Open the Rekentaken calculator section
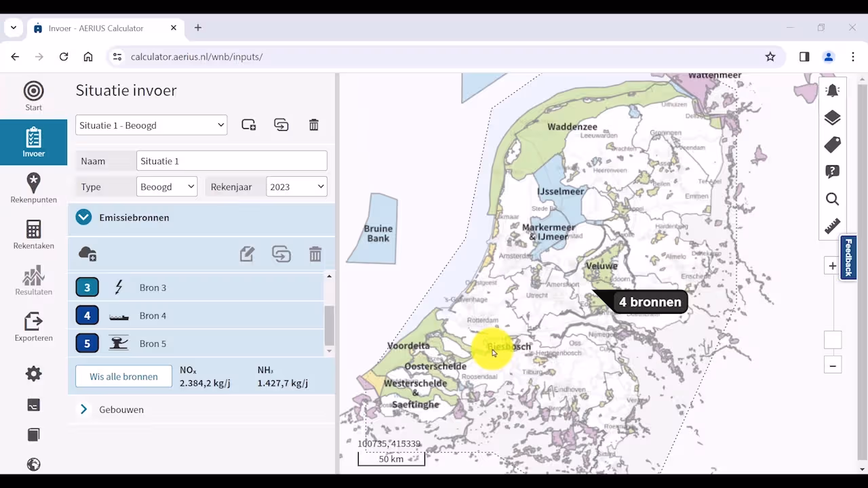This screenshot has height=488, width=868. click(x=33, y=235)
